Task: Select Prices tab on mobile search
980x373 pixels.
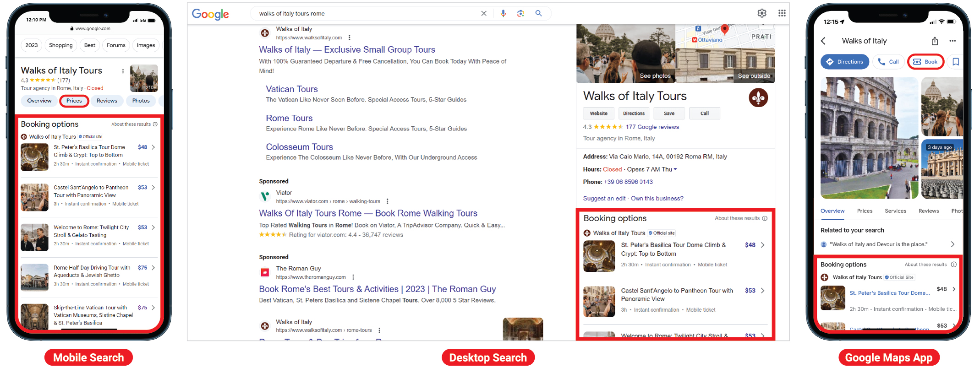Action: [x=74, y=101]
